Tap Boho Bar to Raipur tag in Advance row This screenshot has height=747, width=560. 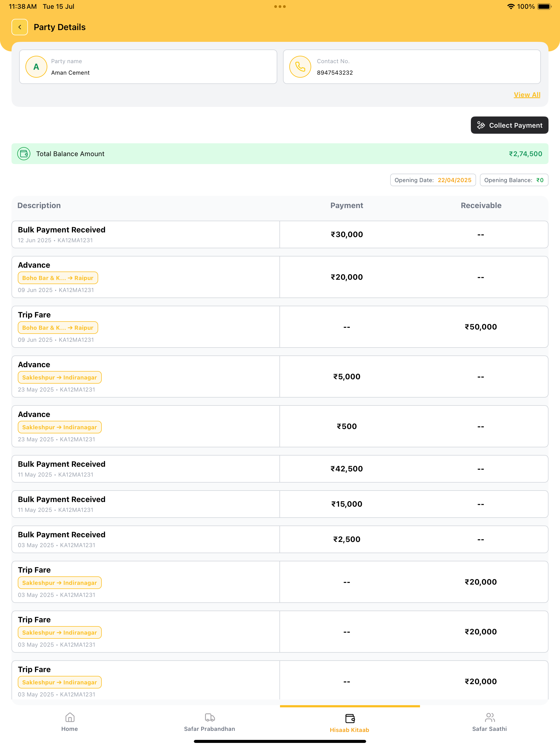pyautogui.click(x=58, y=278)
